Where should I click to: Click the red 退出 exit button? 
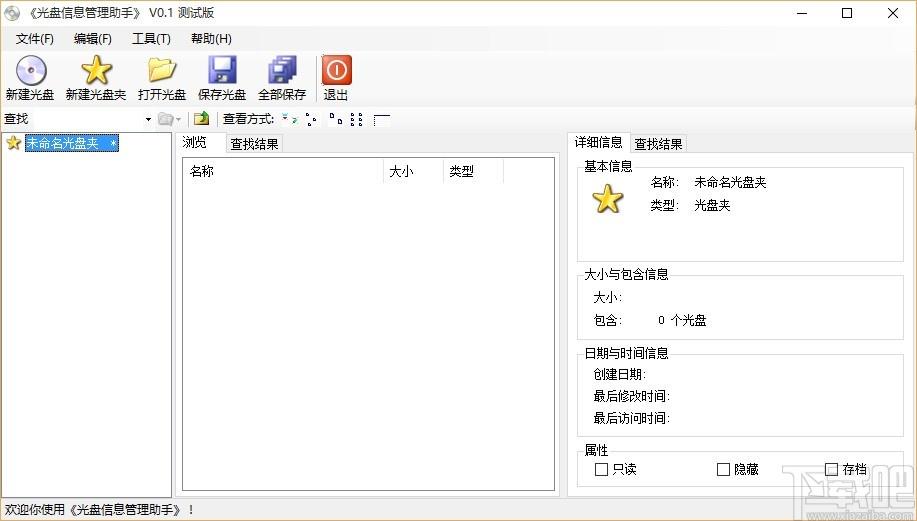336,78
